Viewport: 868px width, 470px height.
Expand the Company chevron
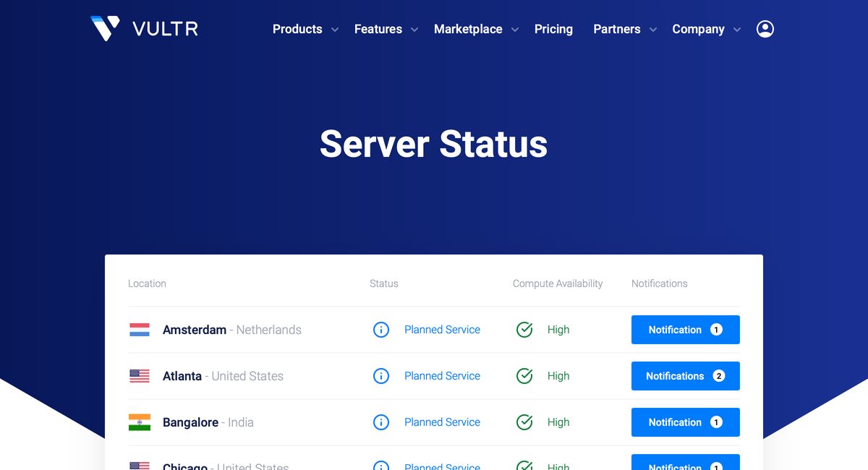tap(737, 30)
